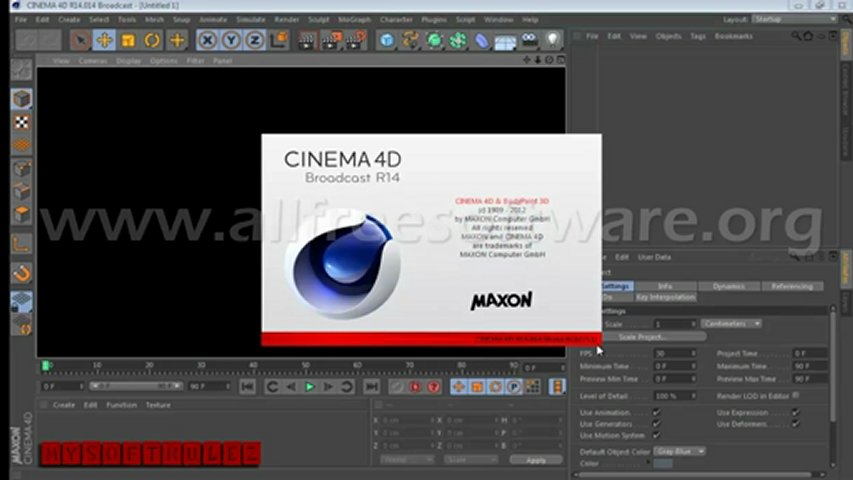Add a Camera object icon
The height and width of the screenshot is (480, 853).
pyautogui.click(x=529, y=40)
